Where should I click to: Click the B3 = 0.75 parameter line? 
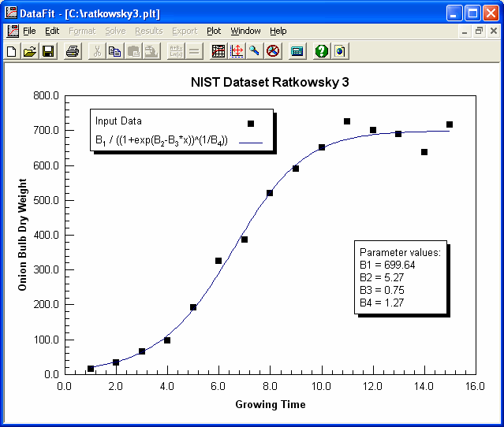[382, 290]
